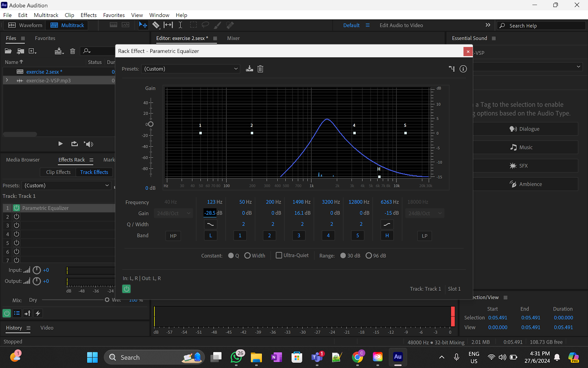Switch to Waveform view

pyautogui.click(x=25, y=25)
